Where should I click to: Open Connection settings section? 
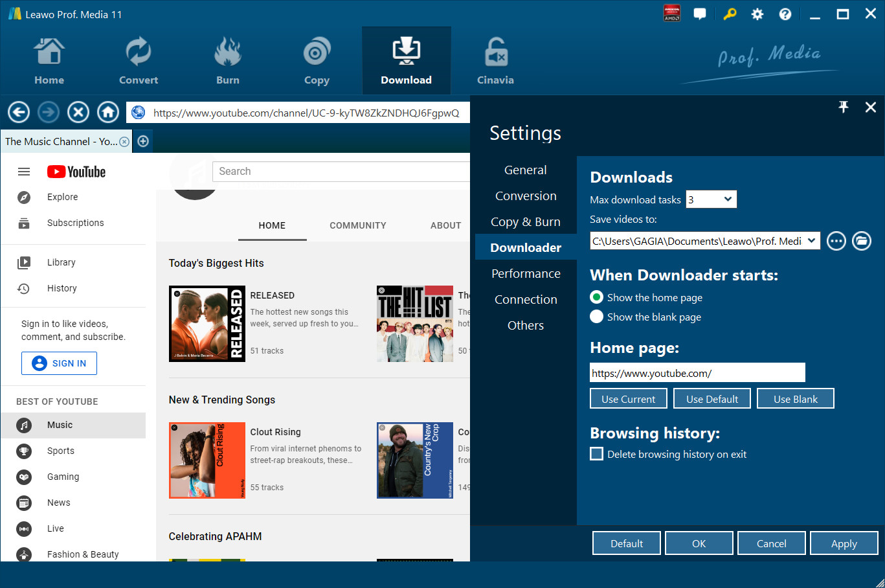click(x=526, y=299)
